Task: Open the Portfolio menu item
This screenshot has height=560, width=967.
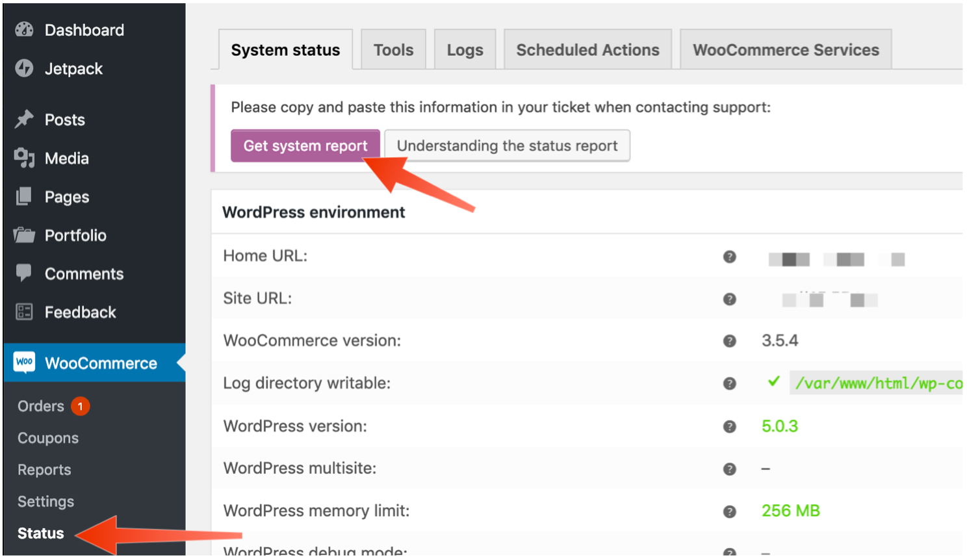Action: tap(94, 235)
